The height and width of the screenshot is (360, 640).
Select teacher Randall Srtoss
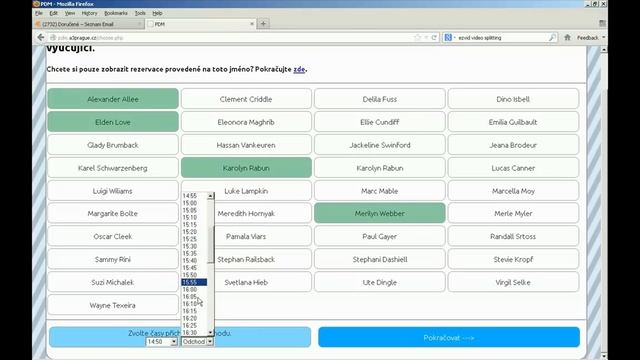[x=513, y=236]
